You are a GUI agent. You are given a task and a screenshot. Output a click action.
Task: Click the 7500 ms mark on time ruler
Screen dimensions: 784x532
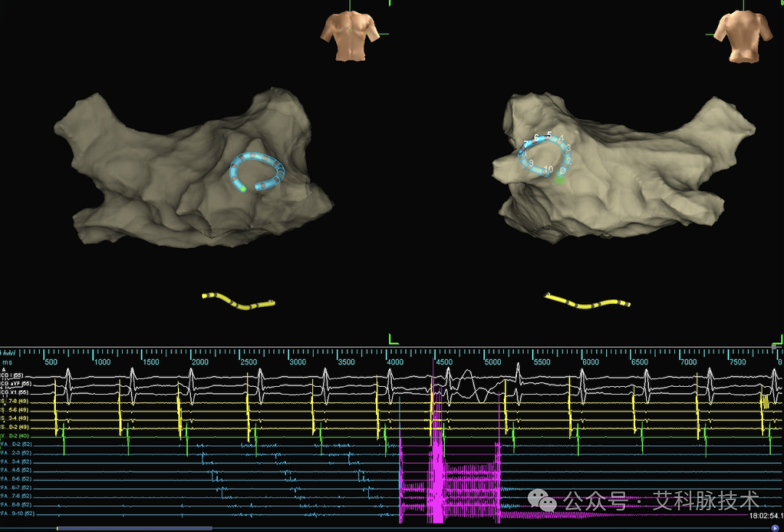pyautogui.click(x=737, y=362)
